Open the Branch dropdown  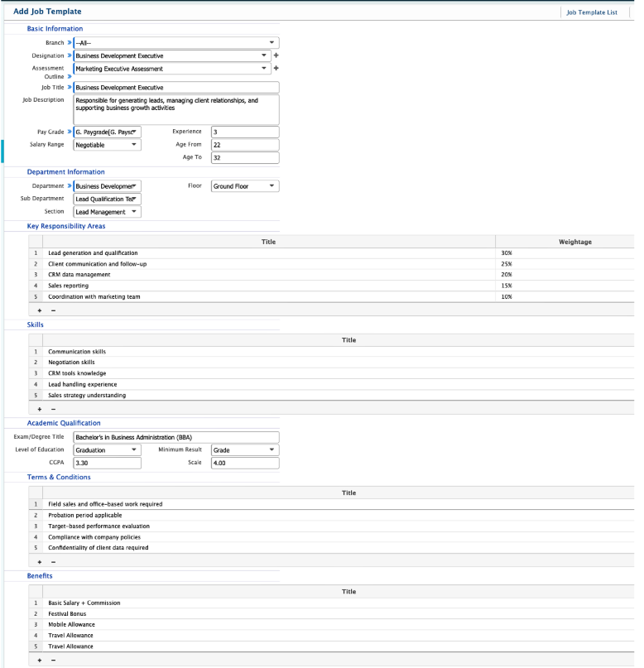click(x=175, y=42)
